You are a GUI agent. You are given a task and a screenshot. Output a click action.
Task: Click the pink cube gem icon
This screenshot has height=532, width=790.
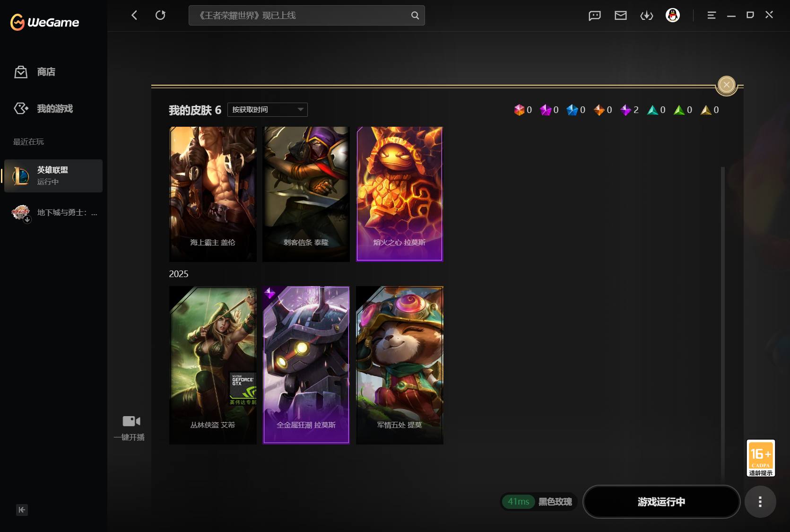[x=519, y=110]
